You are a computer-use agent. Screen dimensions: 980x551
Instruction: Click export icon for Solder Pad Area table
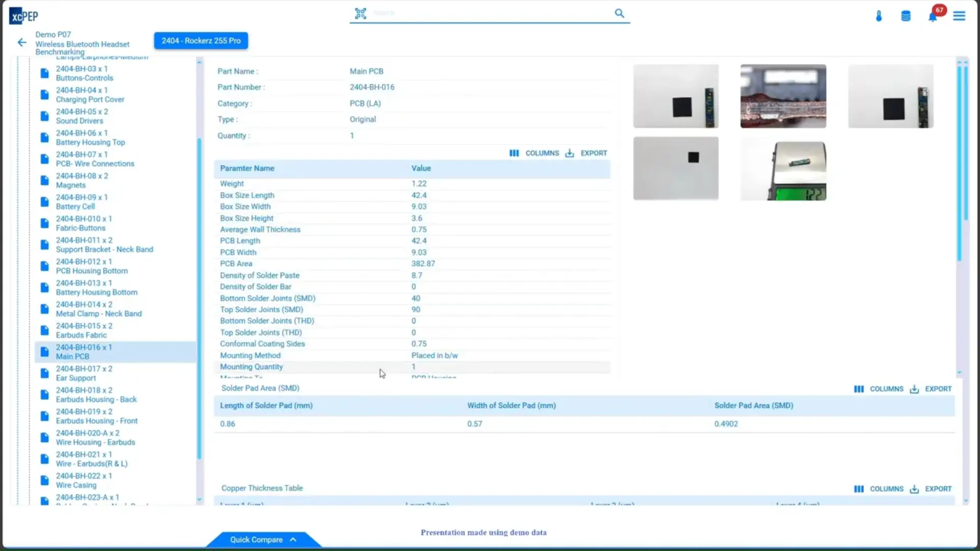click(914, 389)
